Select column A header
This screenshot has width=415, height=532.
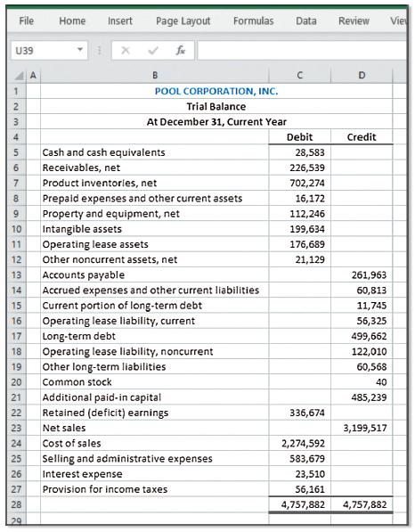tap(33, 76)
